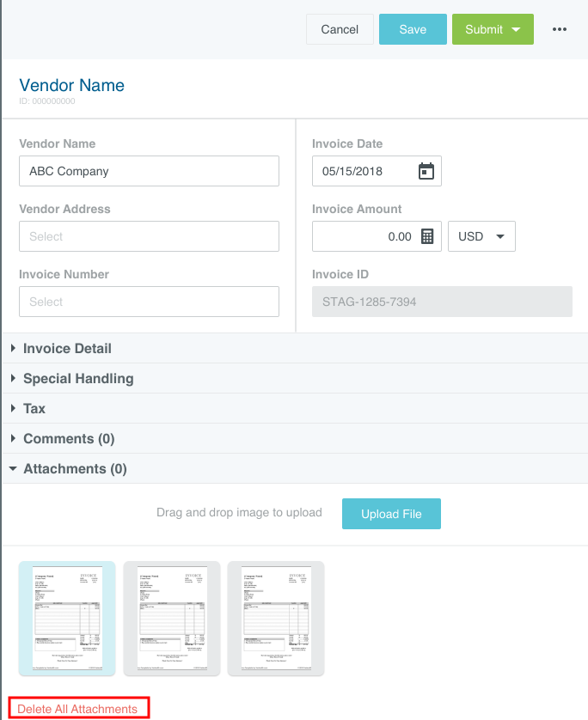The image size is (588, 720).
Task: Collapse the Attachments (0) section
Action: click(75, 469)
